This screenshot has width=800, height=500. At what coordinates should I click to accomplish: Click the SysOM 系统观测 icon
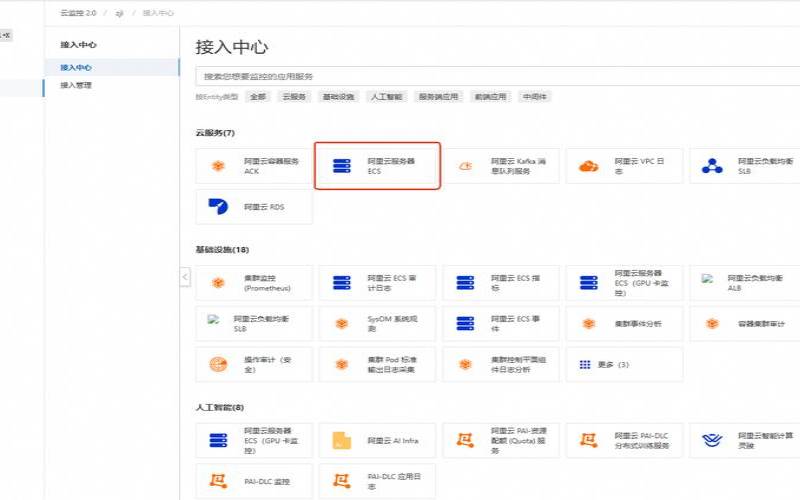[342, 323]
